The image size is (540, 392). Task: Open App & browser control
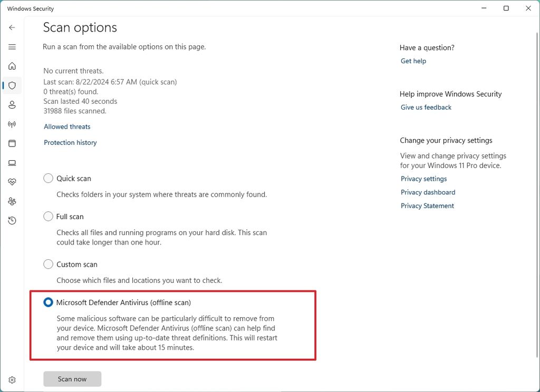point(12,143)
